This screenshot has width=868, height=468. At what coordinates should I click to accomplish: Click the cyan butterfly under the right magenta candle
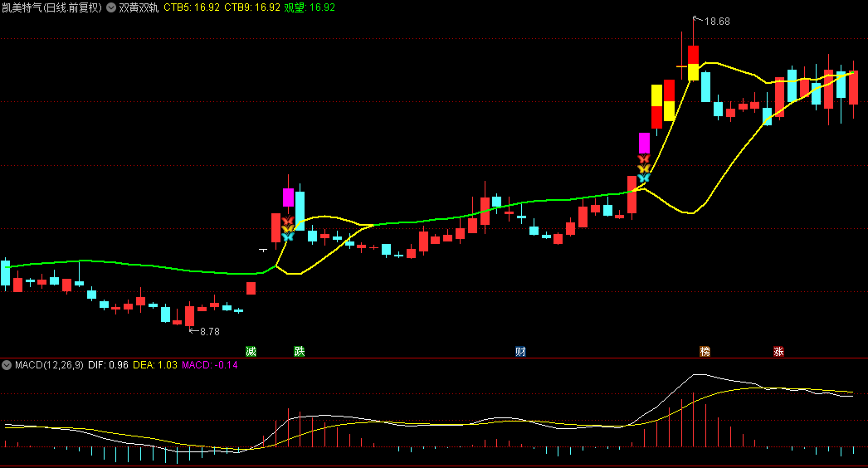[x=643, y=178]
